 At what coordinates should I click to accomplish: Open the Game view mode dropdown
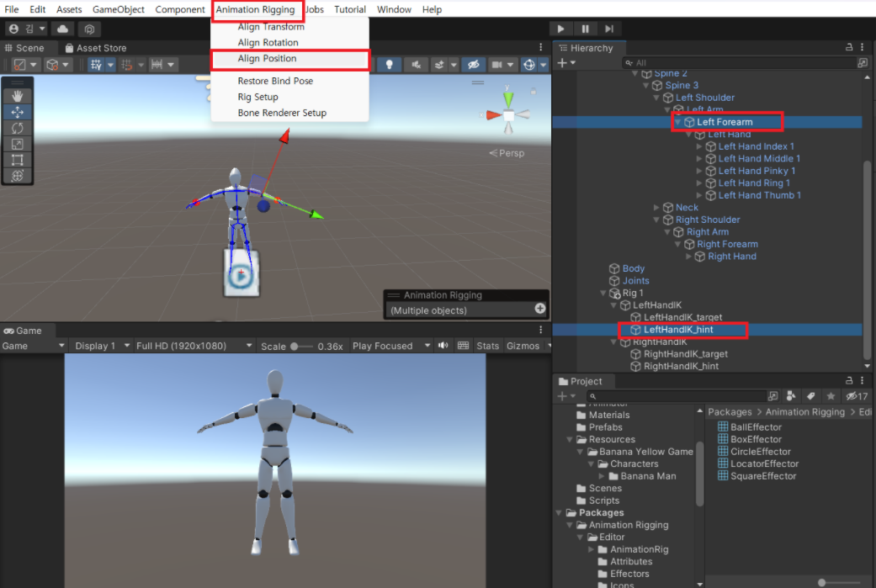click(x=34, y=346)
